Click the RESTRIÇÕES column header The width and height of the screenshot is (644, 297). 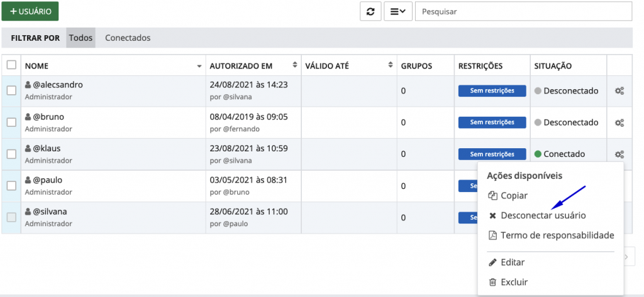click(x=480, y=66)
